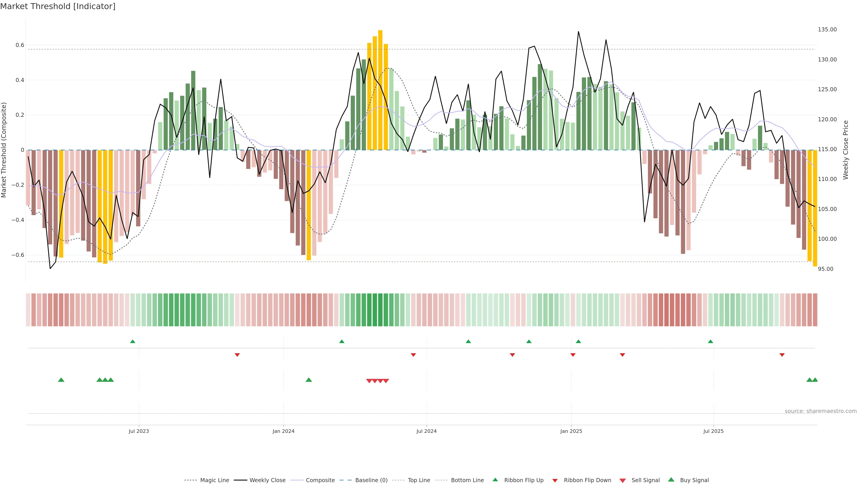
Task: Toggle the Bottom Line legend entry
Action: click(x=467, y=480)
